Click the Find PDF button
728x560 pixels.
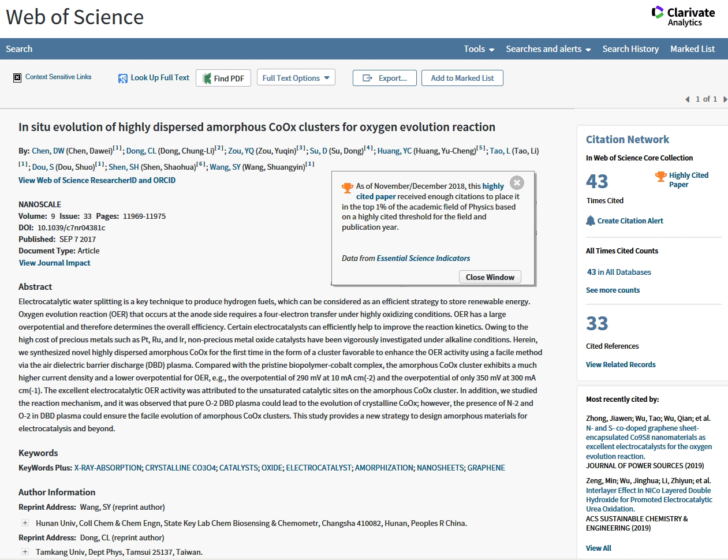(223, 79)
